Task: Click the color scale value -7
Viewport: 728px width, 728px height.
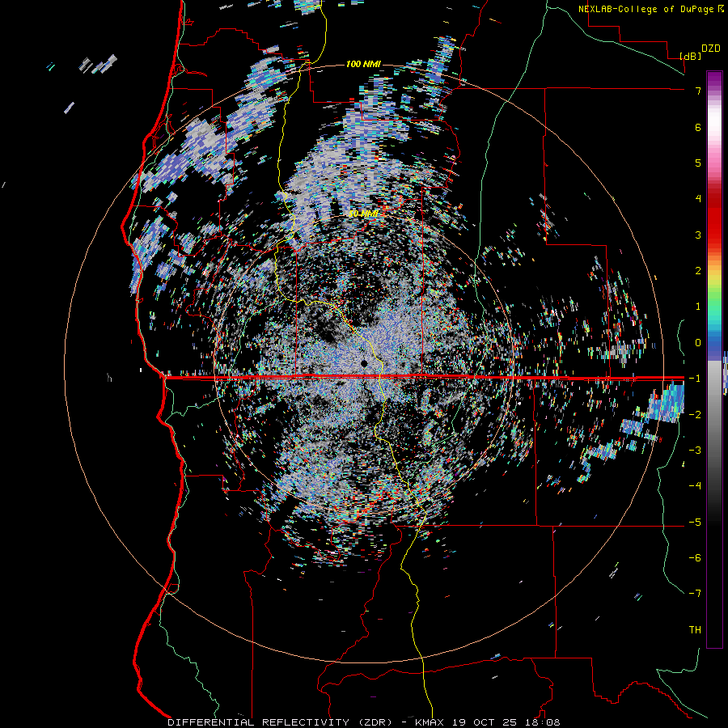Action: pyautogui.click(x=695, y=594)
